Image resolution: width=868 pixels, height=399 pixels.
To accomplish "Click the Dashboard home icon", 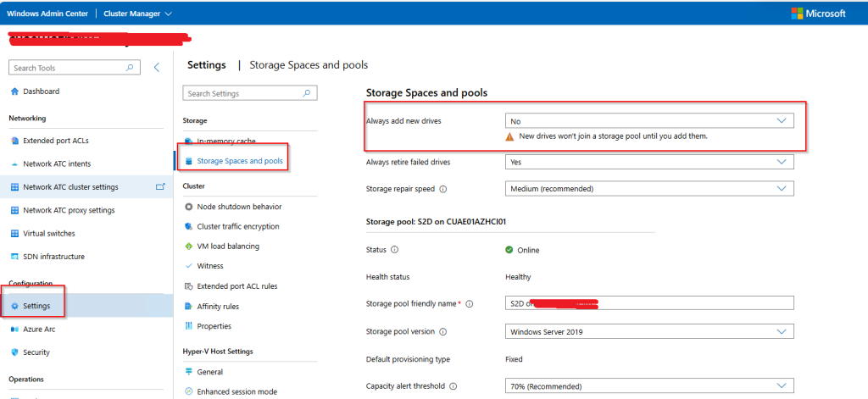I will click(14, 91).
